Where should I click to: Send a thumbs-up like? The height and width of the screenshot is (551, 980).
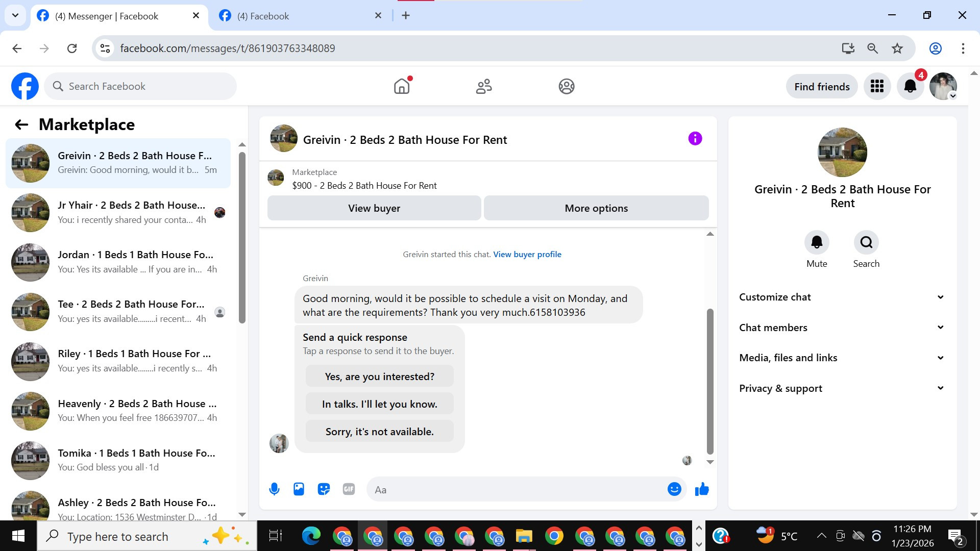coord(702,489)
